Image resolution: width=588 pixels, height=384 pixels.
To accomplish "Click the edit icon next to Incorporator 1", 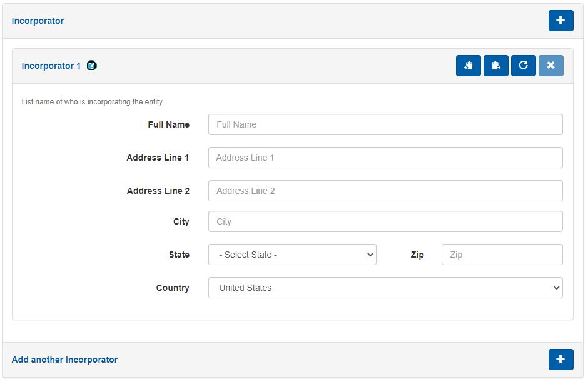I will [91, 66].
